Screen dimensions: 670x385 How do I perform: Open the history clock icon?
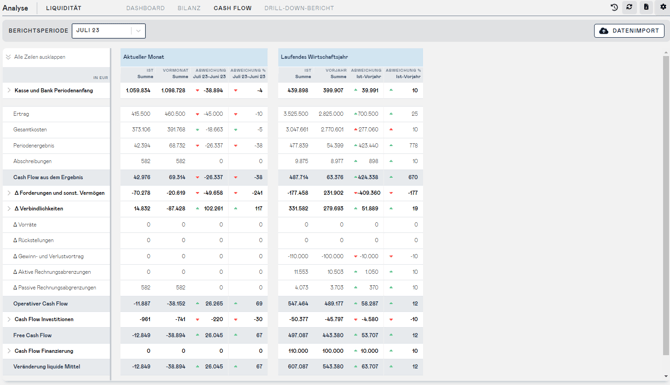point(614,7)
